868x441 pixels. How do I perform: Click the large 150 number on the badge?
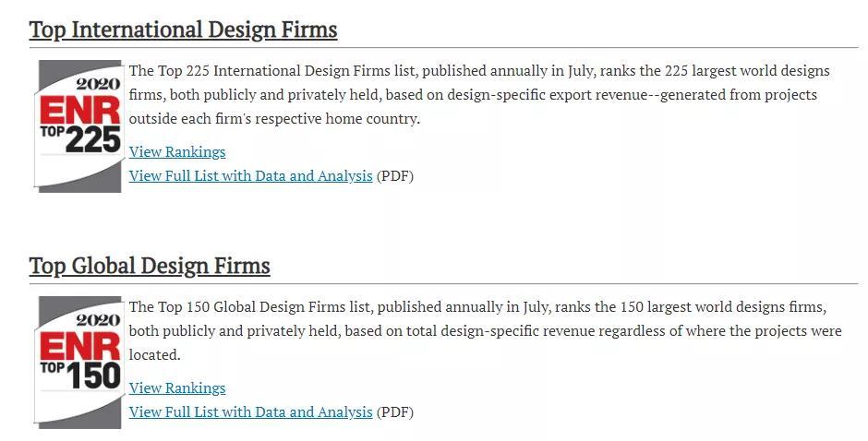click(93, 375)
